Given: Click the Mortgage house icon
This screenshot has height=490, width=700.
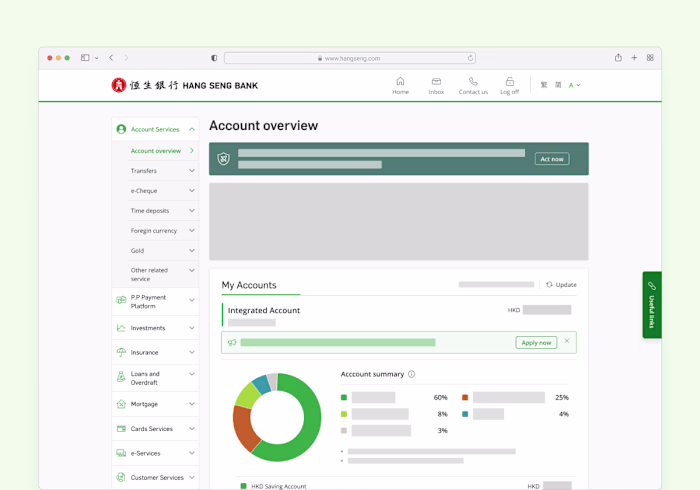Looking at the screenshot, I should (121, 404).
